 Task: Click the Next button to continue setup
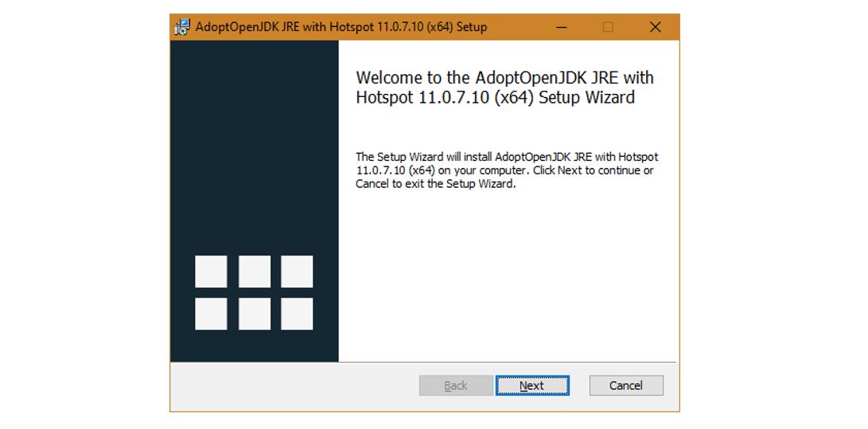click(x=532, y=385)
